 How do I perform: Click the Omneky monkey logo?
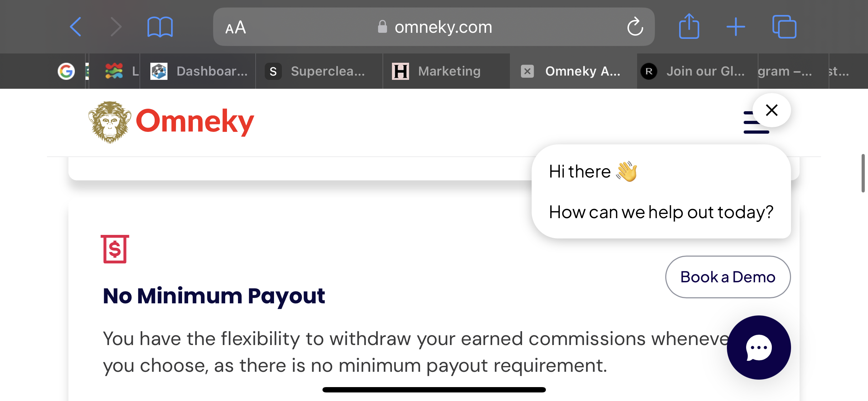[x=110, y=122]
